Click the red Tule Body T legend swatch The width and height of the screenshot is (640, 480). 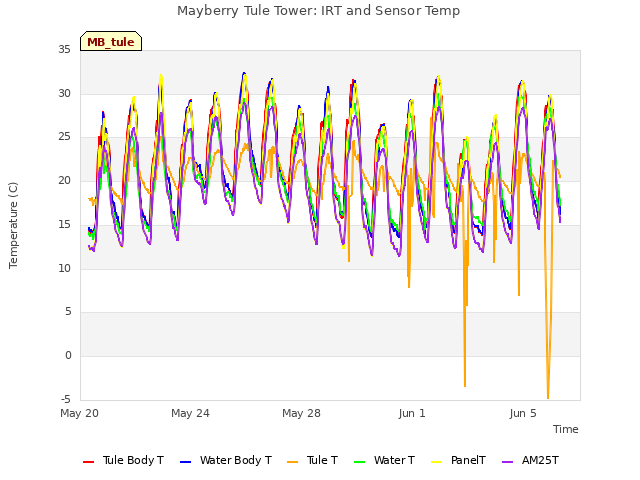[88, 462]
